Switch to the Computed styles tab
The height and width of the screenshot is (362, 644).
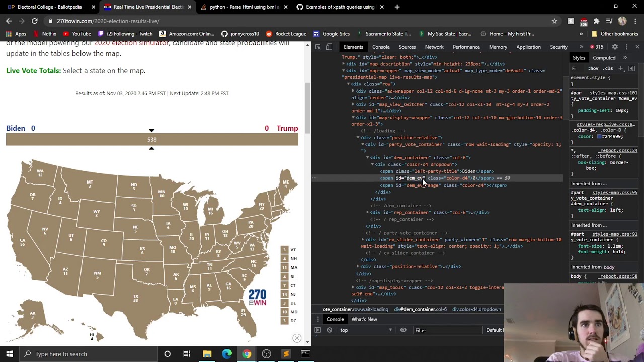coord(604,58)
